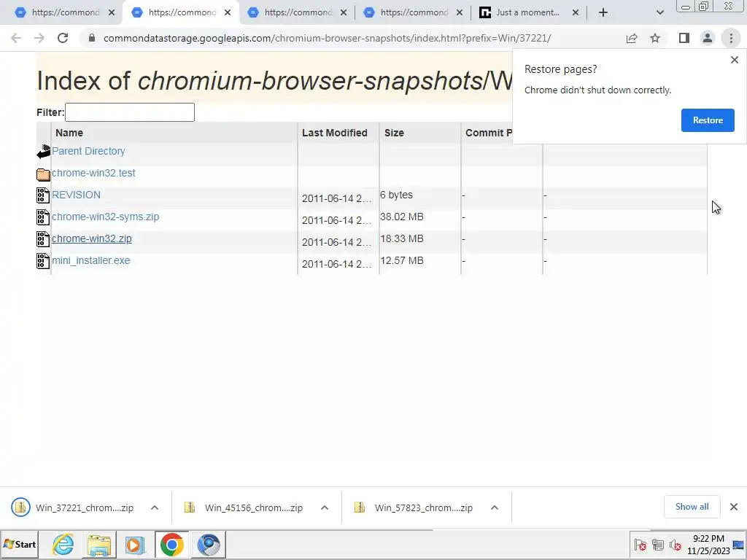Screen dimensions: 747x560
Task: Close the Restore pages popup
Action: (734, 60)
